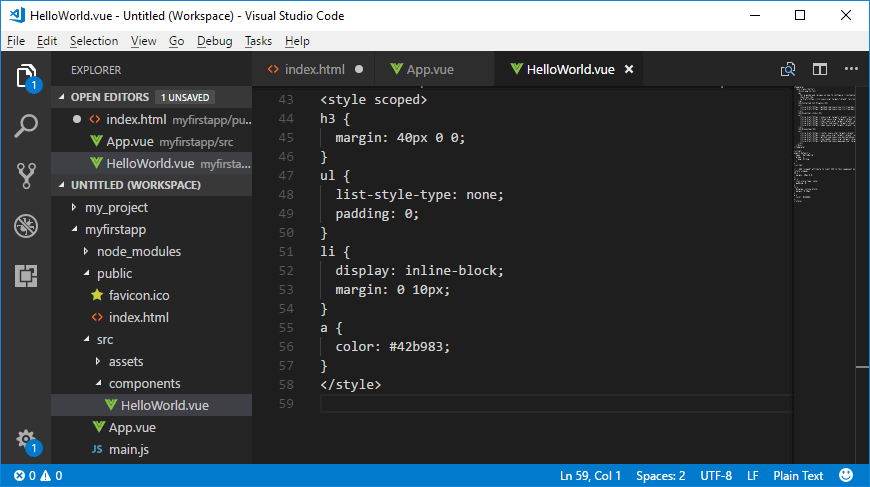Click the errors icon in status bar
This screenshot has height=487, width=870.
pos(19,475)
